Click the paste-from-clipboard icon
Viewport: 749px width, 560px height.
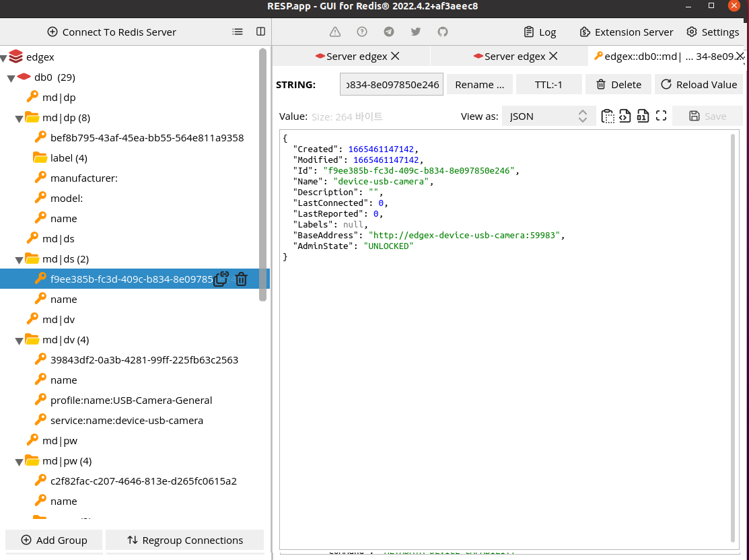[x=608, y=116]
